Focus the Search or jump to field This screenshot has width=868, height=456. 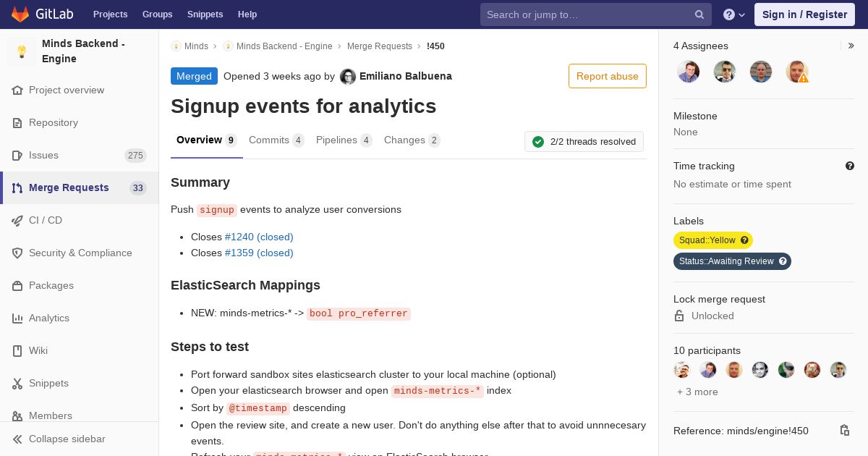596,14
